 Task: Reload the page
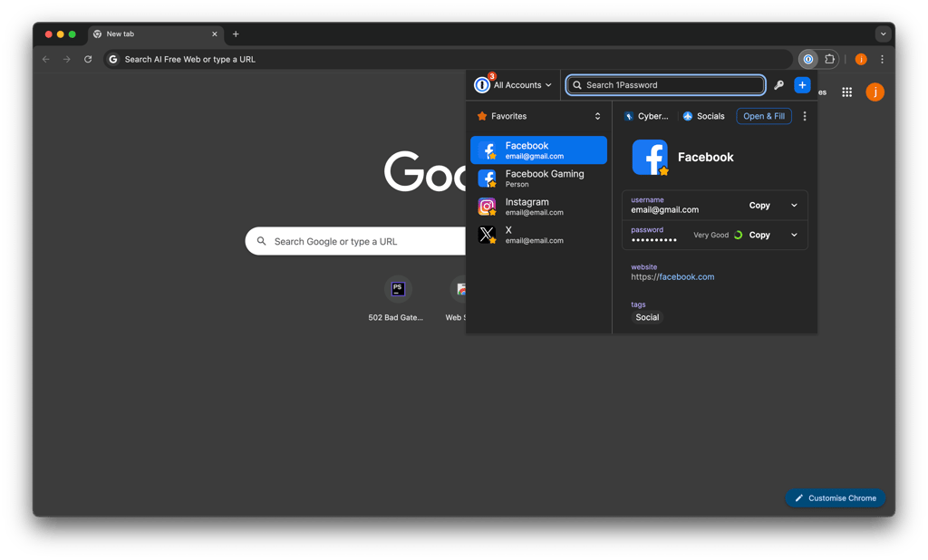pyautogui.click(x=88, y=59)
